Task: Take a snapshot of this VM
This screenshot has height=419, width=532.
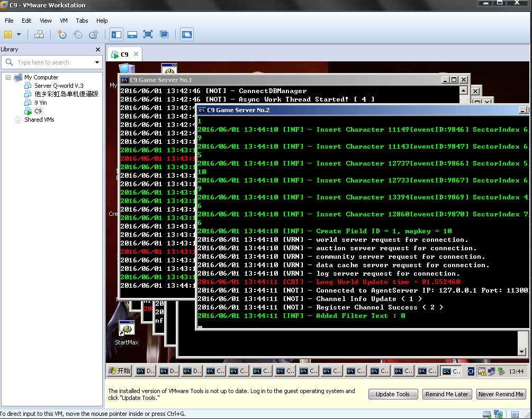Action: pyautogui.click(x=62, y=34)
